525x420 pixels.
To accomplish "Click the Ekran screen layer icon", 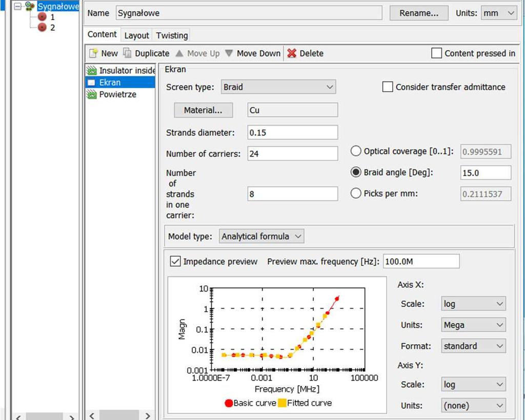I will [91, 82].
